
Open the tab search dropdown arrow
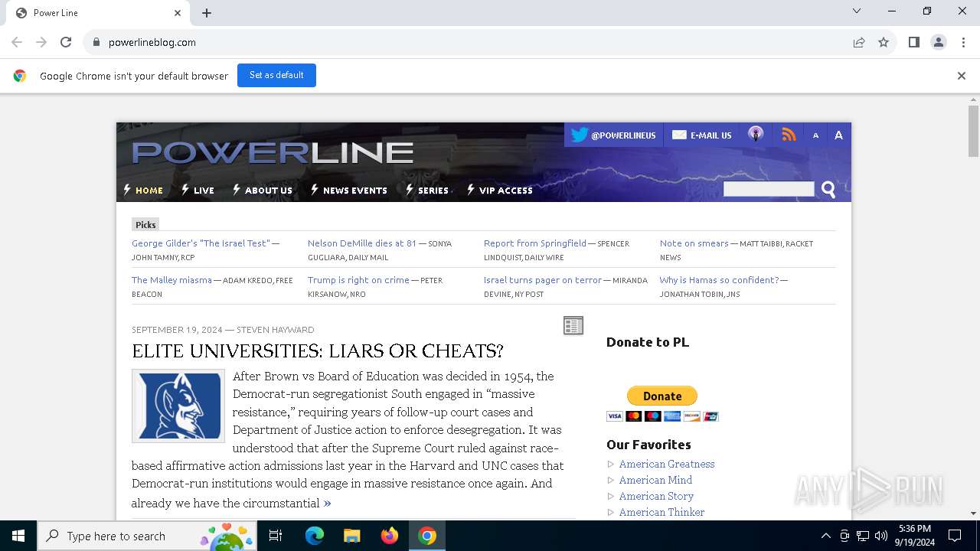coord(857,11)
